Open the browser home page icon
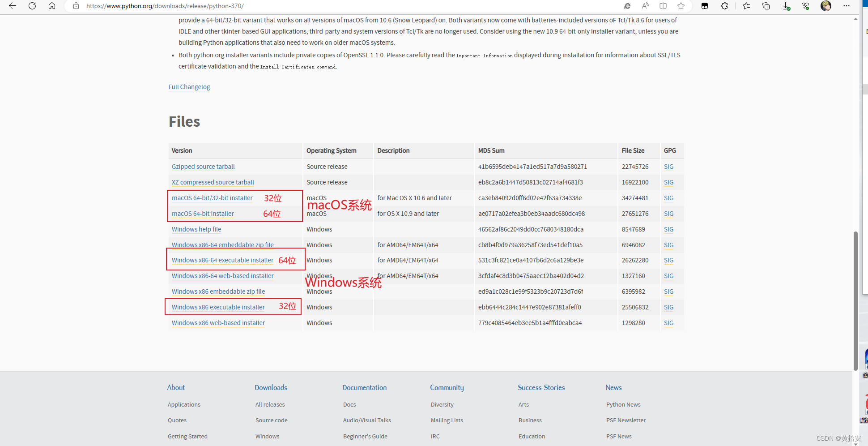Screen dimensions: 868x446 [52, 6]
